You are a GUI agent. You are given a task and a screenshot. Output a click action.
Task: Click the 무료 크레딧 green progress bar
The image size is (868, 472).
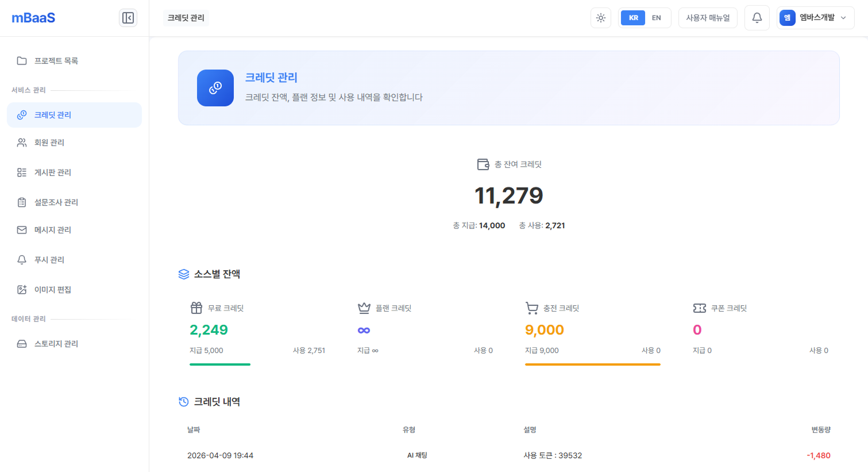pyautogui.click(x=219, y=364)
